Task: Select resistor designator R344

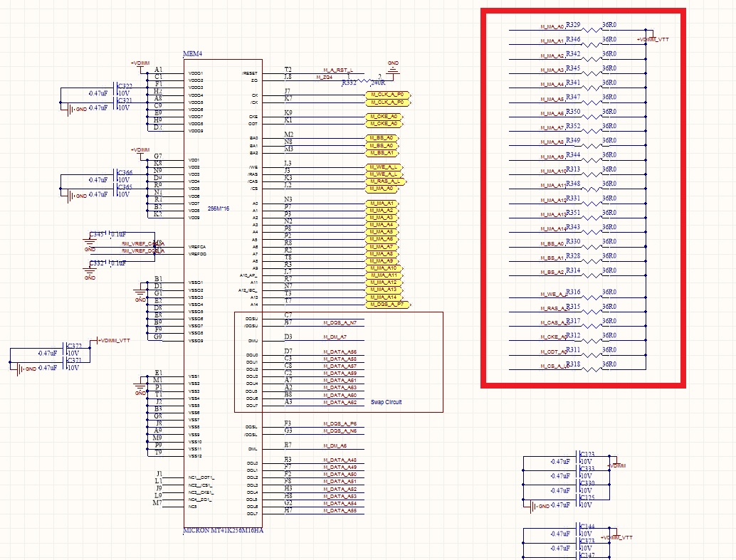Action: (573, 155)
